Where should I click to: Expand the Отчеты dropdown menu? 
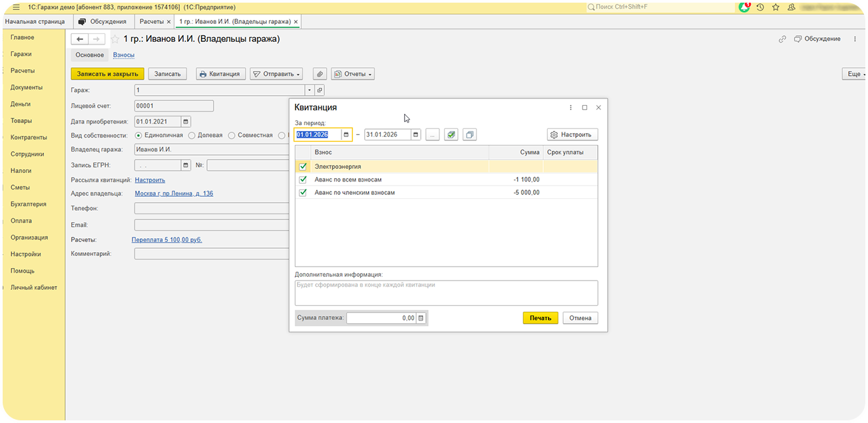click(x=353, y=74)
